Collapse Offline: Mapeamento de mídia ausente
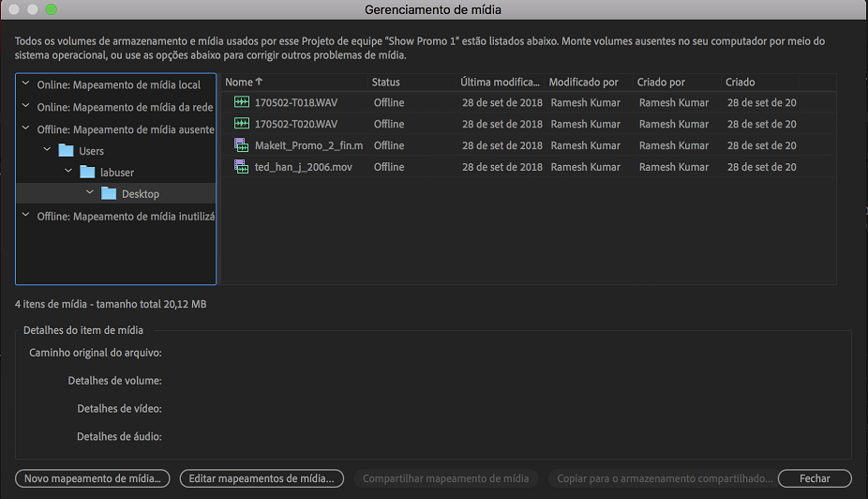868x499 pixels. point(25,128)
